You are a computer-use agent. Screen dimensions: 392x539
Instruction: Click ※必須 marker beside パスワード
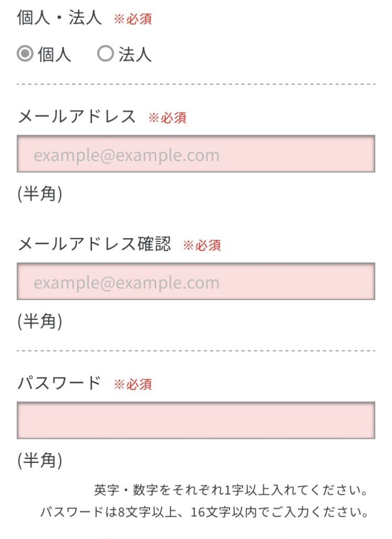point(133,384)
